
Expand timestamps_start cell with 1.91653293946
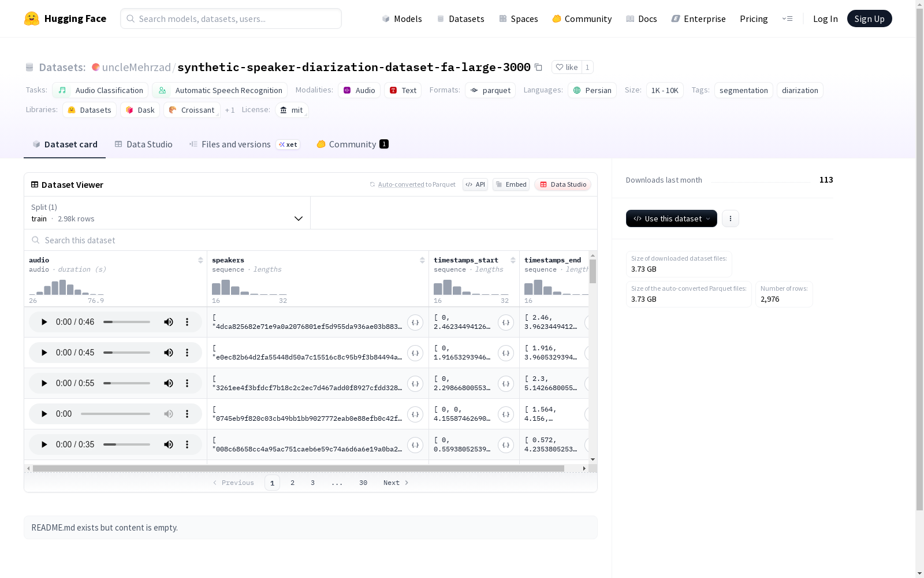(506, 353)
